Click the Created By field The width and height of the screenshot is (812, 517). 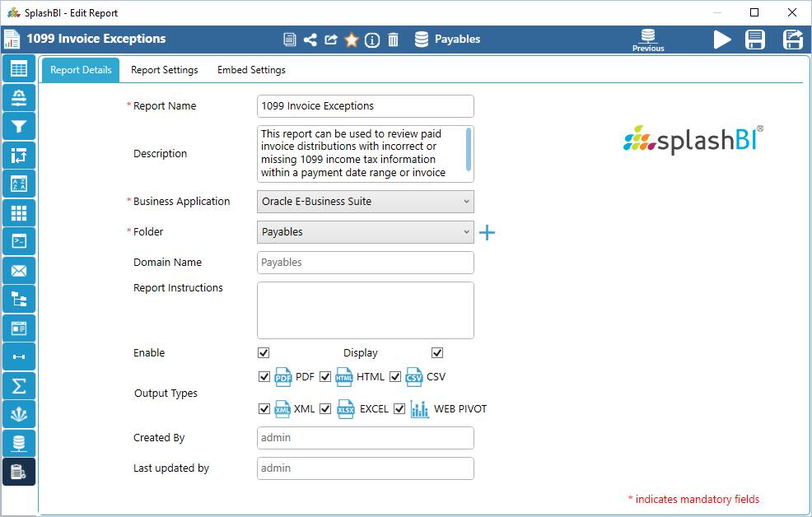tap(366, 438)
